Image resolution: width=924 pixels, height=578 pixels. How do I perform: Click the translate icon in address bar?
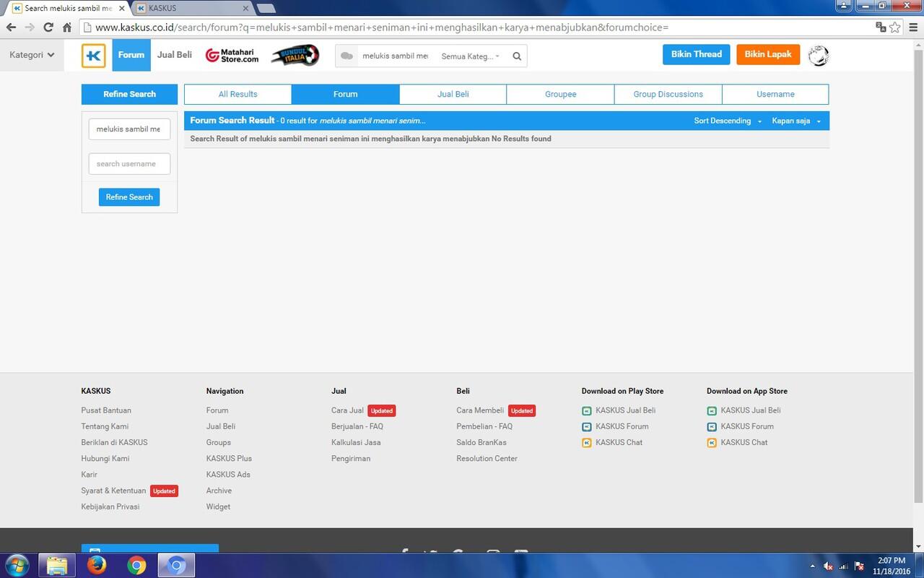881,27
